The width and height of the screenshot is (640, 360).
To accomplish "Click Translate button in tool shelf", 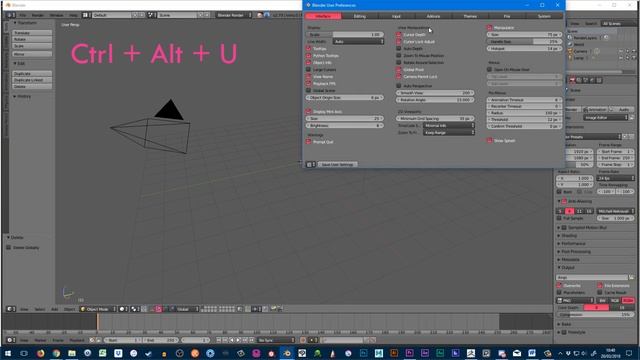I will pos(32,33).
